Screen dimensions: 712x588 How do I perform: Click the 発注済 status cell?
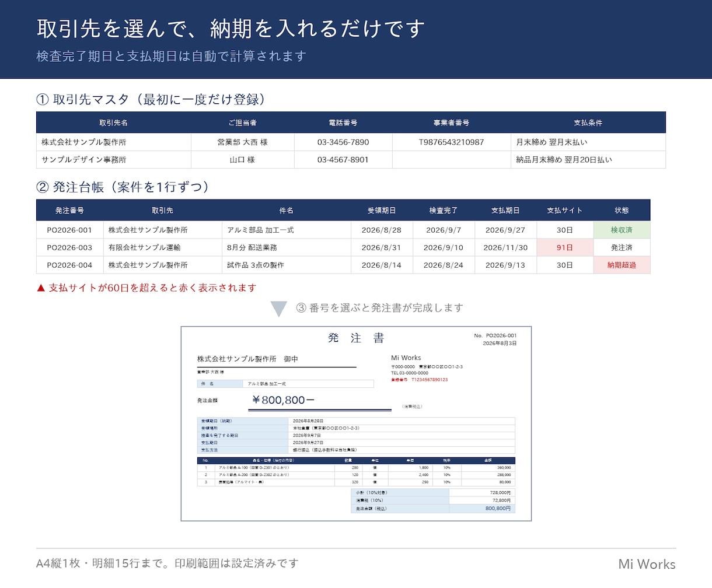[622, 247]
